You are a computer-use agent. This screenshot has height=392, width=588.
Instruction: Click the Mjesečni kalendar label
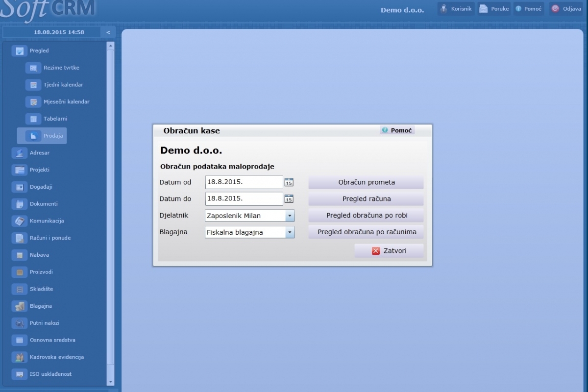[66, 102]
